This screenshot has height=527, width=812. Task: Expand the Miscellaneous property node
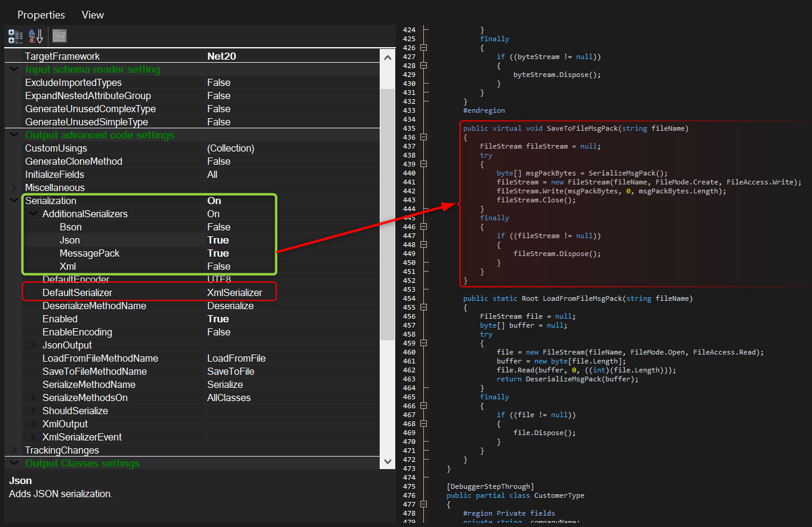click(x=14, y=188)
